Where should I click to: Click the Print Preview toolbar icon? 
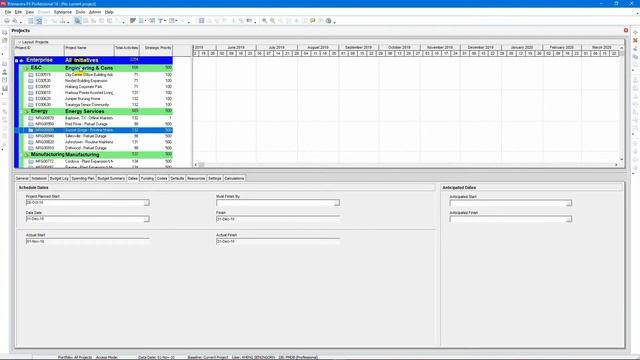coord(15,21)
